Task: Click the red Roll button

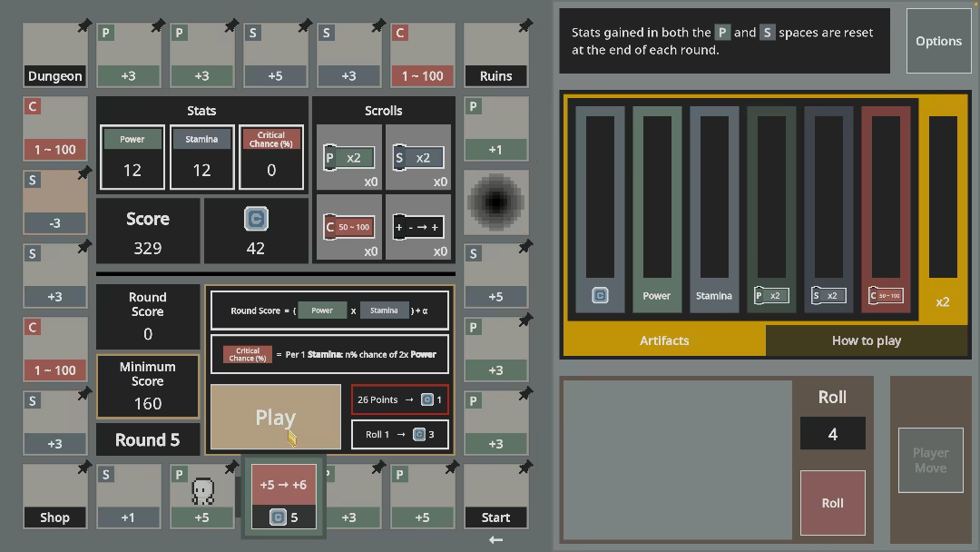Action: pos(832,503)
